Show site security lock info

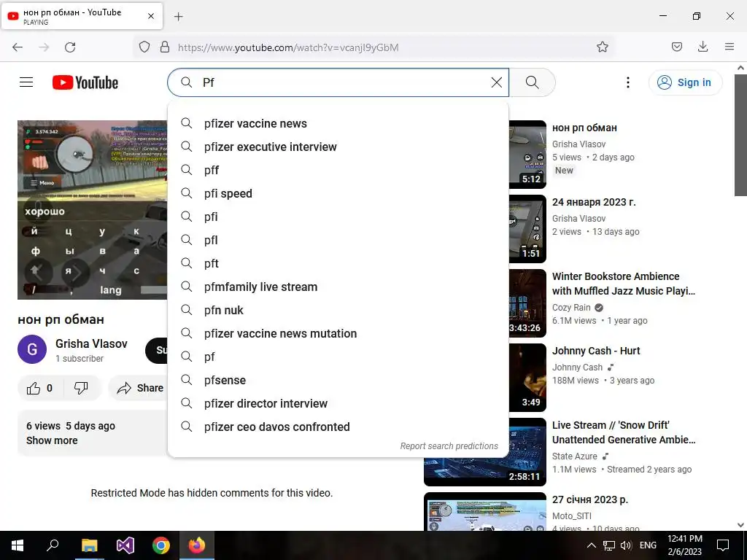coord(165,47)
